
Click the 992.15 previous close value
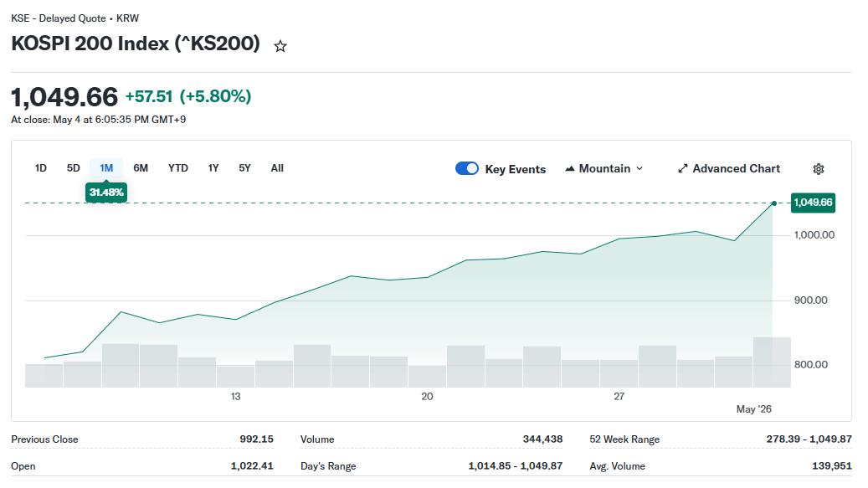tap(256, 439)
